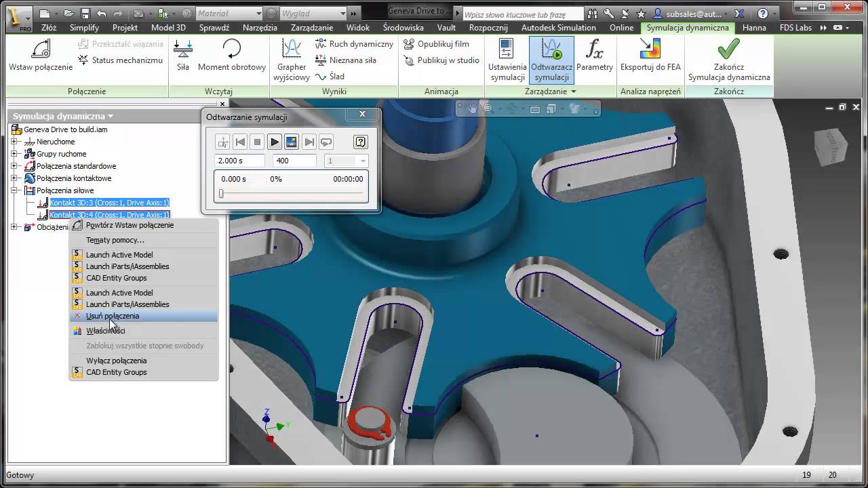Click the Ruch dynamiczny command

pyautogui.click(x=354, y=43)
